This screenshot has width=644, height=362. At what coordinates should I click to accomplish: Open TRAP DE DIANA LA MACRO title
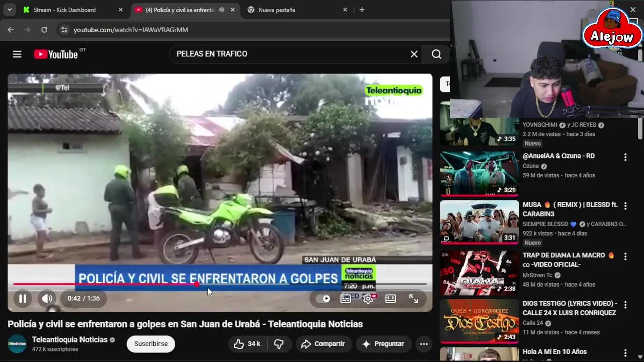(569, 260)
